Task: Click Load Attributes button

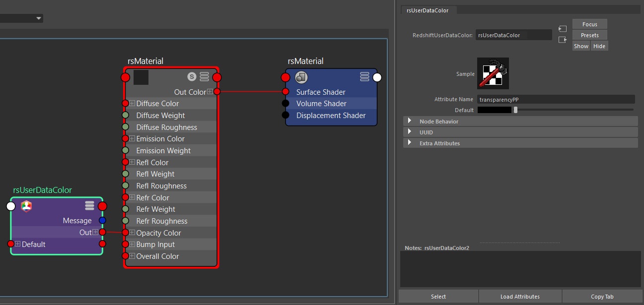Action: [520, 297]
